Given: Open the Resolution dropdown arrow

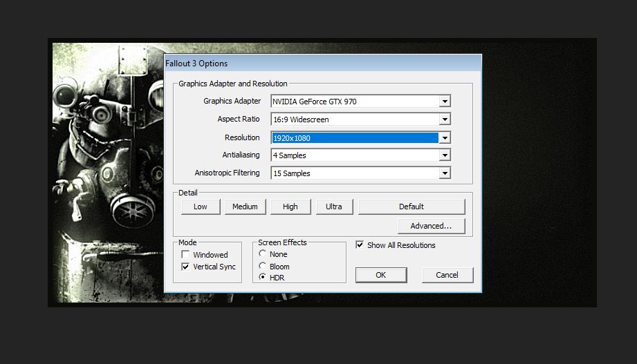Looking at the screenshot, I should (x=445, y=138).
